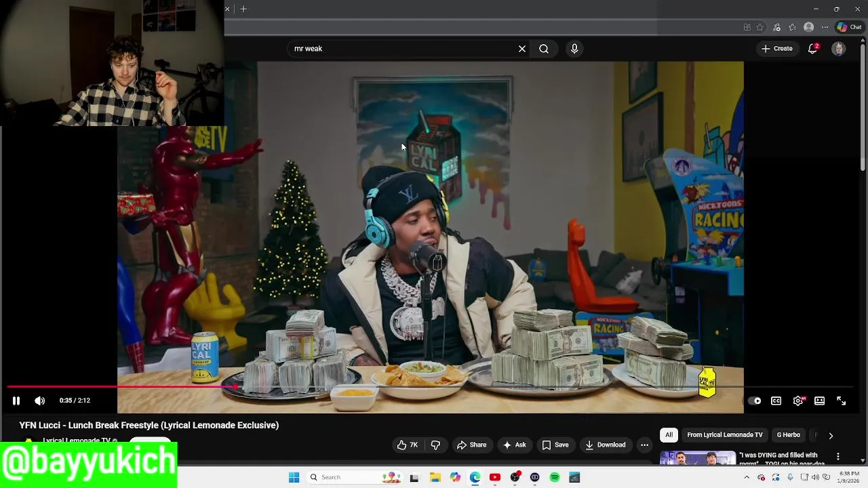Share this video
Image resolution: width=868 pixels, height=488 pixels.
[x=471, y=445]
